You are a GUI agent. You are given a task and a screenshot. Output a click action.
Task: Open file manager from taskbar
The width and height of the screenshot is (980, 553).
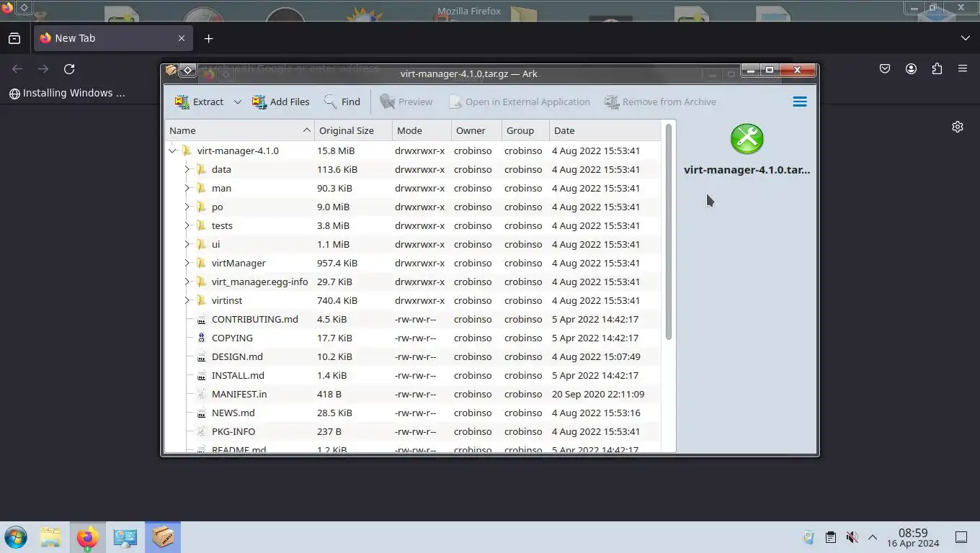pyautogui.click(x=50, y=537)
